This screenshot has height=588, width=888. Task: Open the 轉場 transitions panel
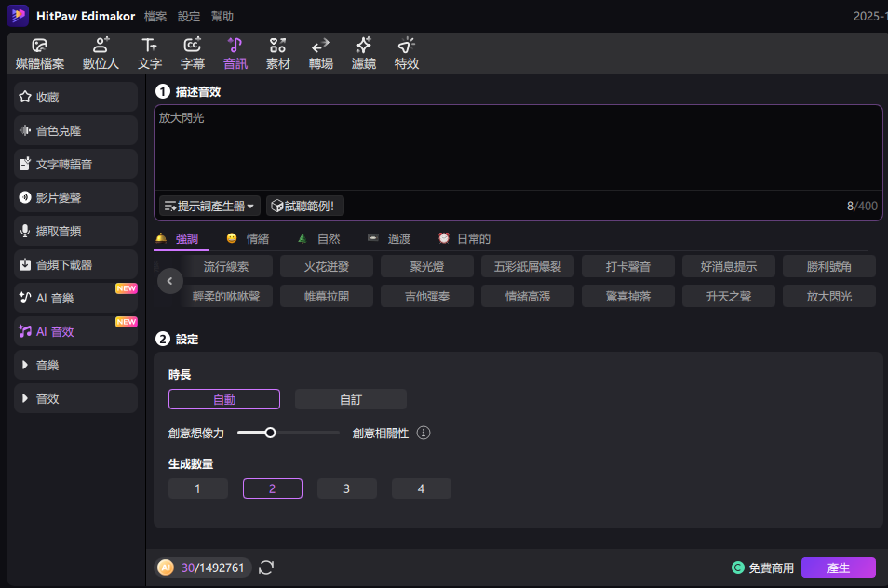point(321,54)
